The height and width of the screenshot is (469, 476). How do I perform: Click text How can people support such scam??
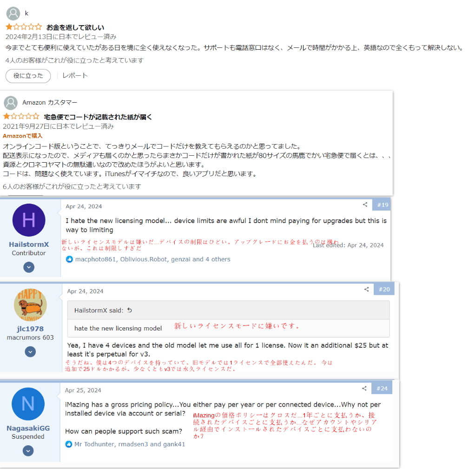coord(124,431)
